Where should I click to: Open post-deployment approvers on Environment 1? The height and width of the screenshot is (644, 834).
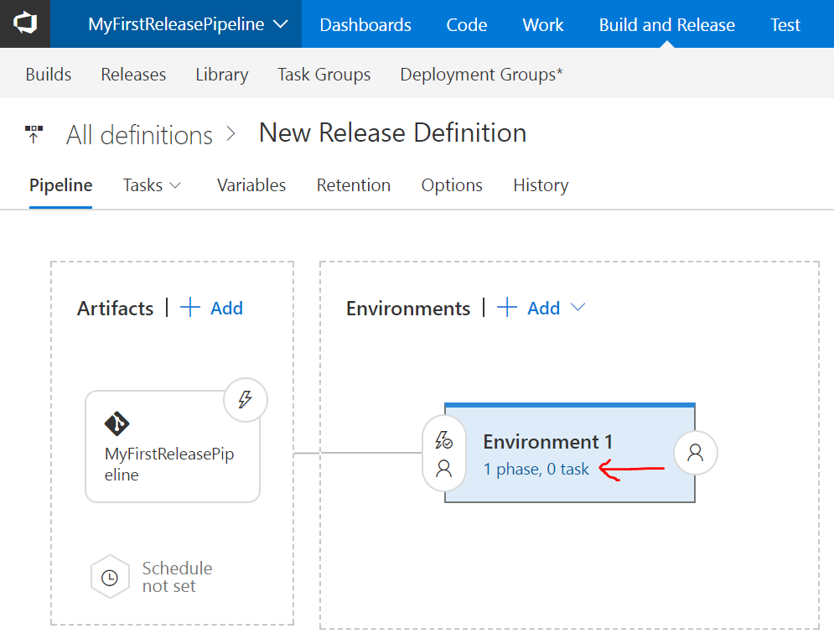[x=696, y=453]
